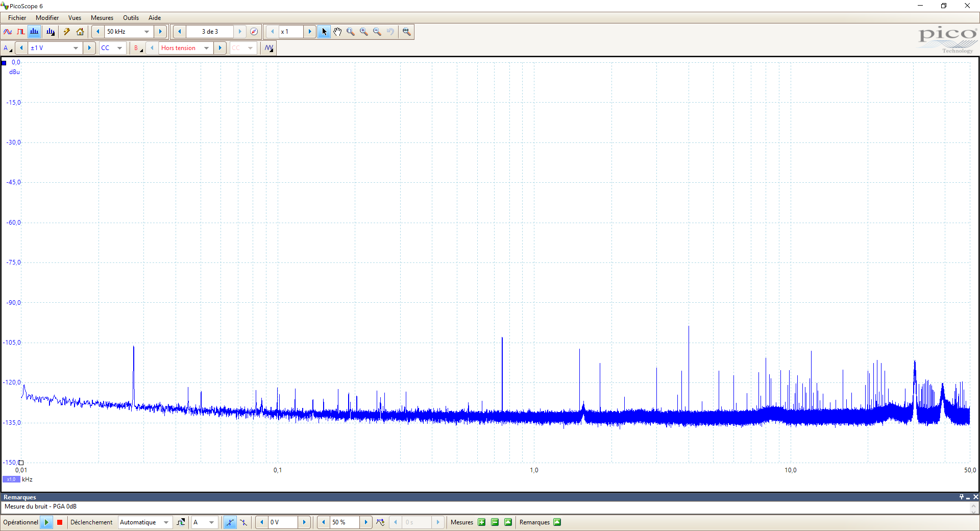Viewport: 980px width, 531px height.
Task: Click the 'Mesure du bruit - PGA 0dB' note
Action: tap(40, 506)
